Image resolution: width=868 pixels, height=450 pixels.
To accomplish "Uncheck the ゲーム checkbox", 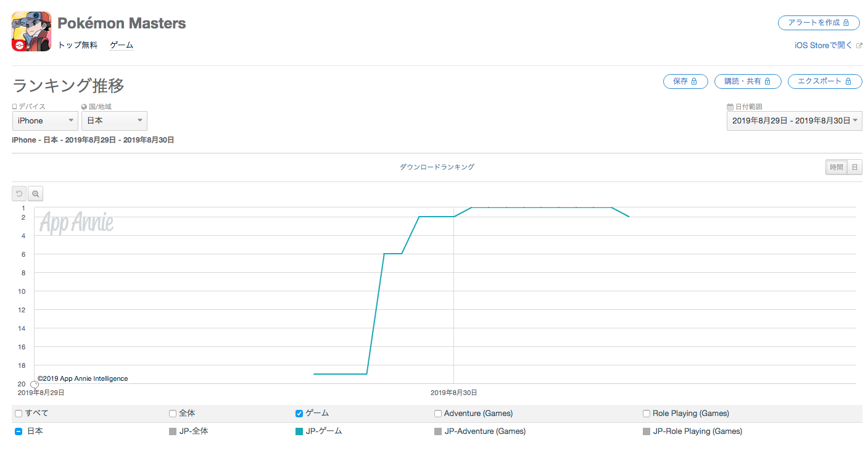I will [299, 414].
